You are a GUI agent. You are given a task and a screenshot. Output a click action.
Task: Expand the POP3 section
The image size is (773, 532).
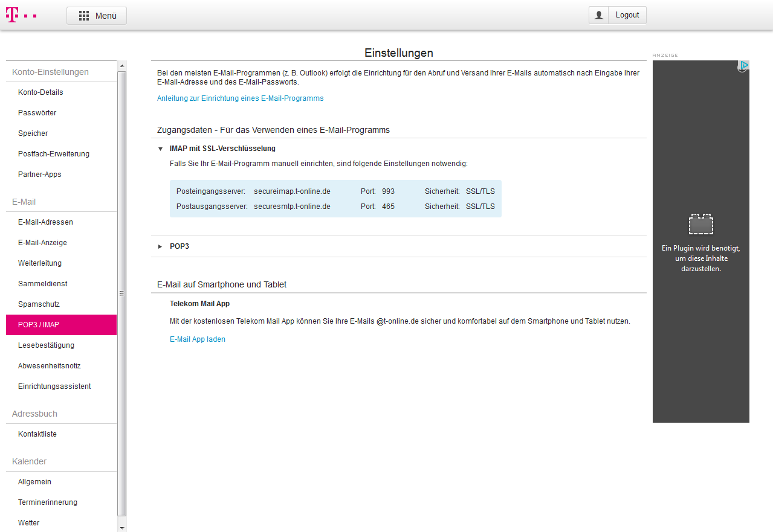161,246
